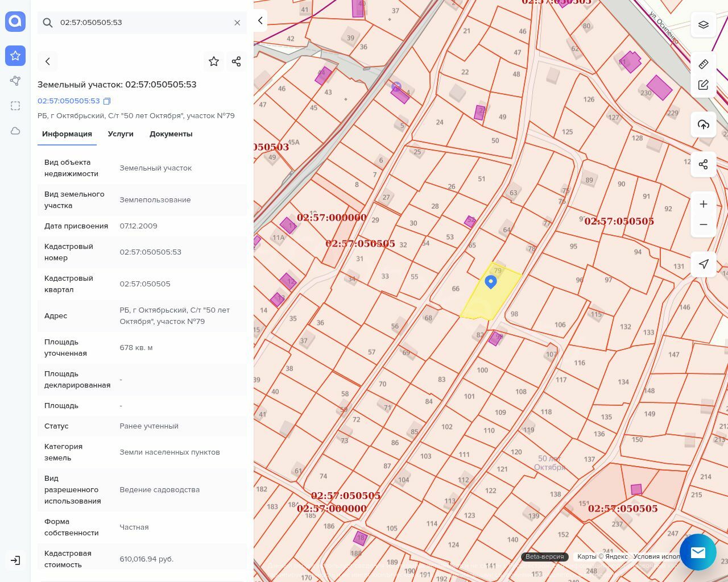Screen dimensions: 728x582
Task: Select the ruler measurement tool
Action: tap(704, 64)
